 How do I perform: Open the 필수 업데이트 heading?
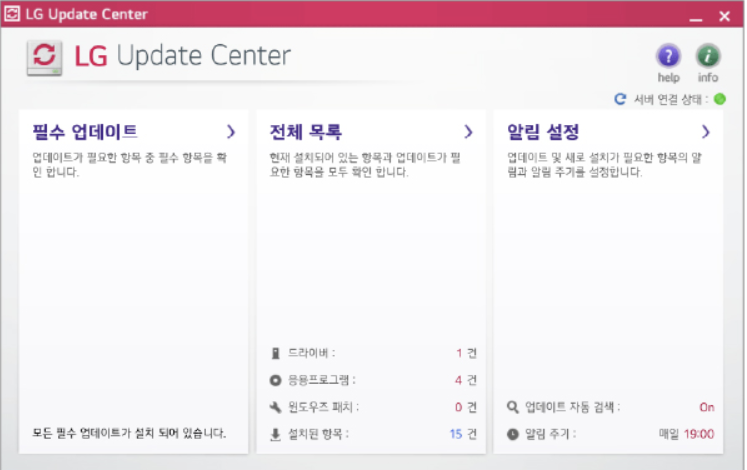point(85,132)
